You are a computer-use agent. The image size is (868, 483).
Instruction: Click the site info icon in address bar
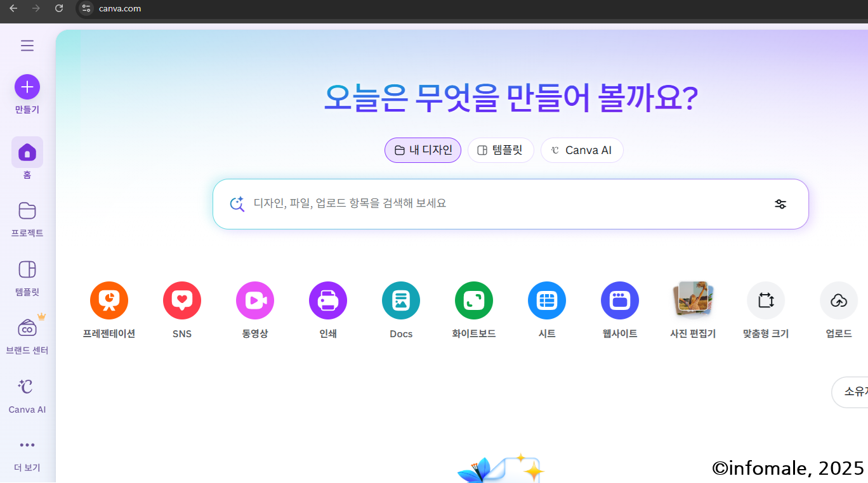[x=86, y=8]
